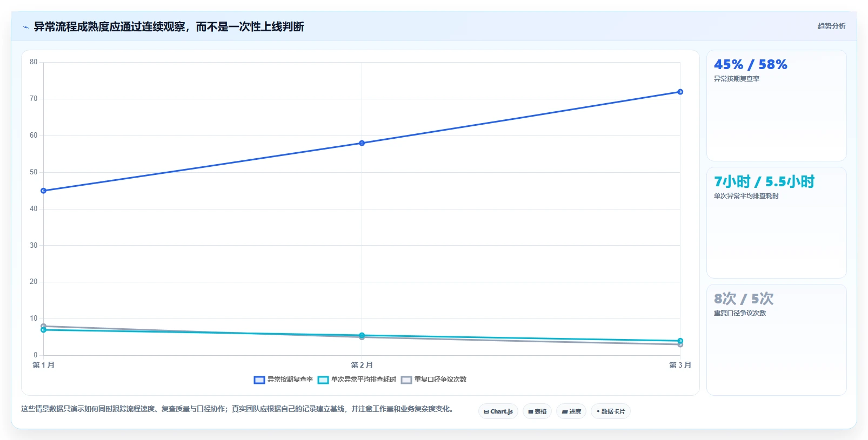Toggle the 重复口径争议次数 legend swatch
The image size is (868, 440).
click(x=406, y=380)
